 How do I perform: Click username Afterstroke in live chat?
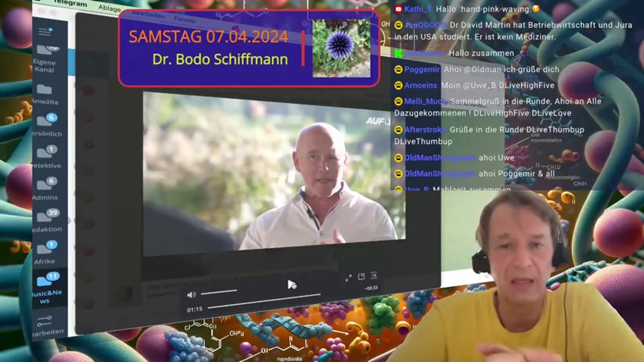pos(425,129)
